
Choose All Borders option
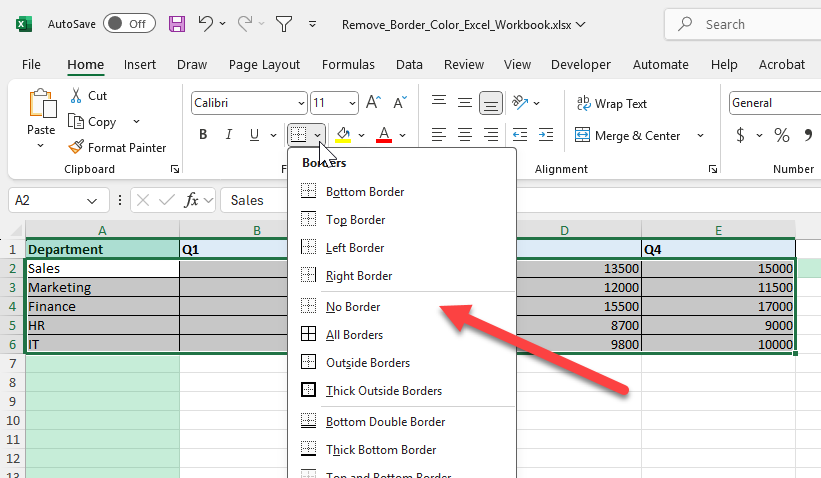(354, 335)
